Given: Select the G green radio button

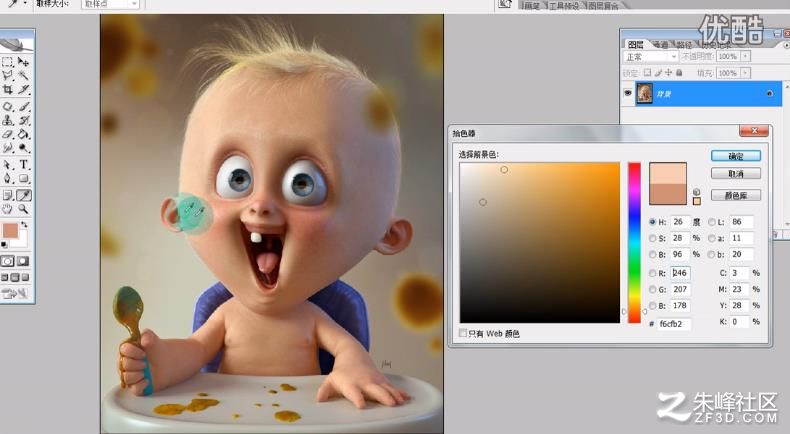Looking at the screenshot, I should (x=652, y=289).
